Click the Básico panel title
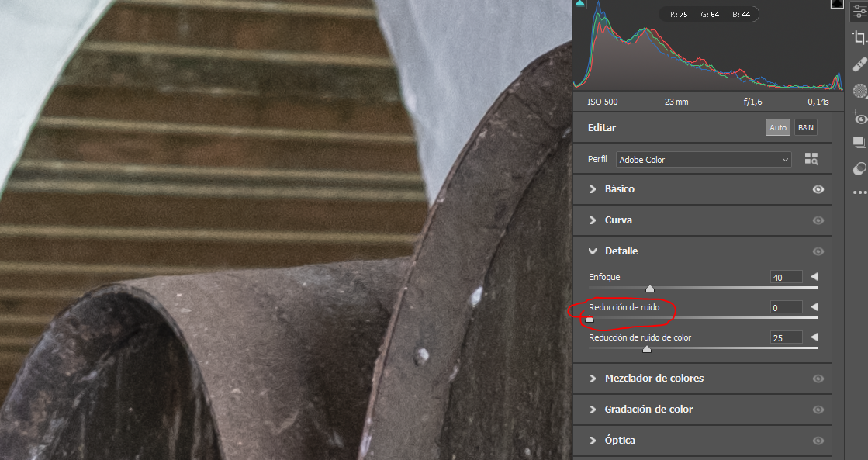The height and width of the screenshot is (460, 868). [620, 189]
